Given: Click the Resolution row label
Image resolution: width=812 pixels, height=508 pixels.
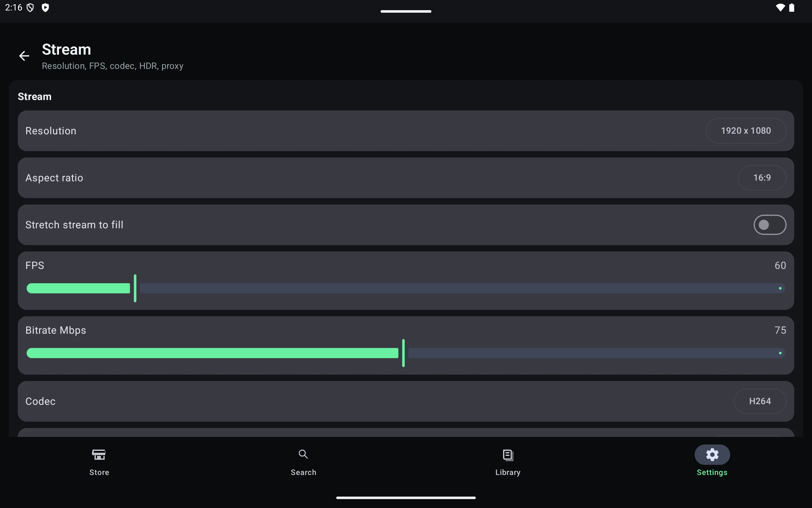Looking at the screenshot, I should (x=51, y=131).
